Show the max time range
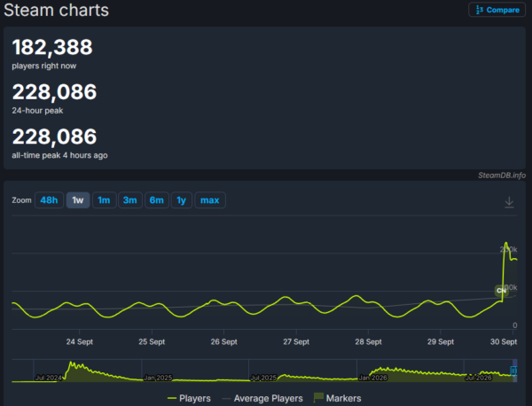This screenshot has height=406, width=532. click(x=209, y=200)
